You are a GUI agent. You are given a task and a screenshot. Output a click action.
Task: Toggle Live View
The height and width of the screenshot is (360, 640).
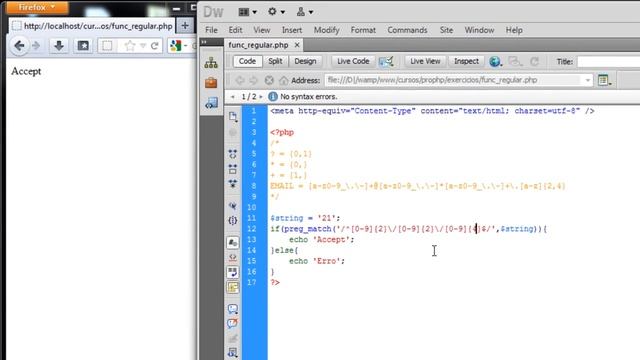coord(425,61)
